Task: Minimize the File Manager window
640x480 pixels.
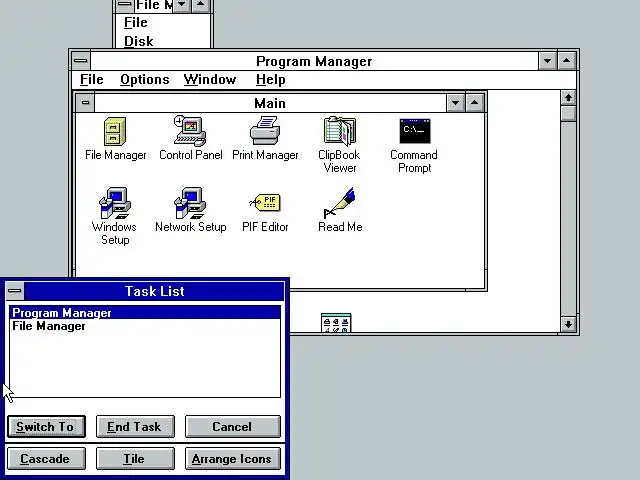Action: (x=182, y=5)
